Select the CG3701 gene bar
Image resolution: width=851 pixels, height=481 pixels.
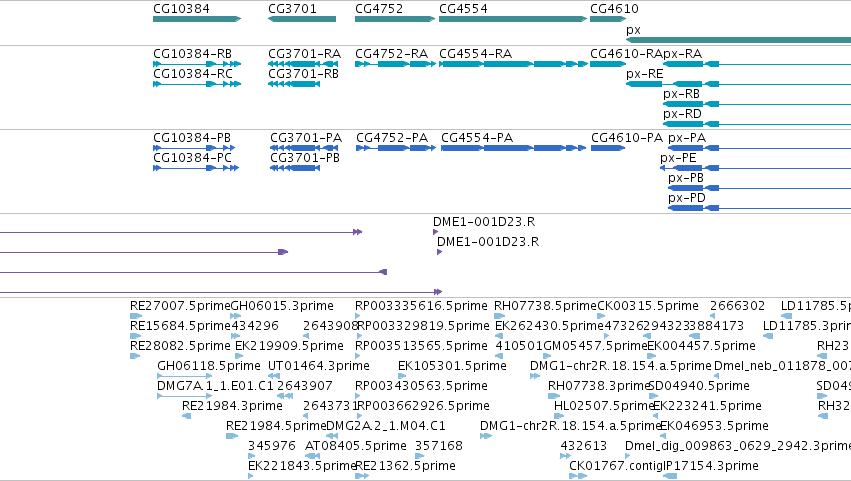pos(302,19)
